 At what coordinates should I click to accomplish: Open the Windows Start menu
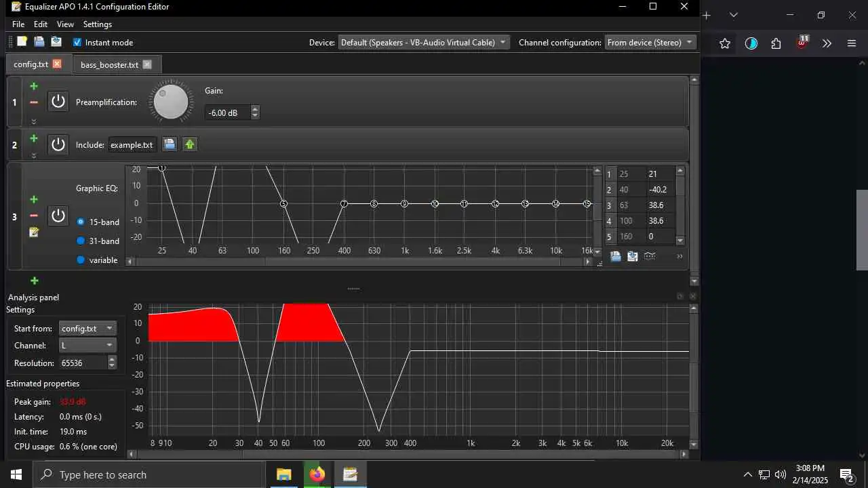click(x=16, y=474)
